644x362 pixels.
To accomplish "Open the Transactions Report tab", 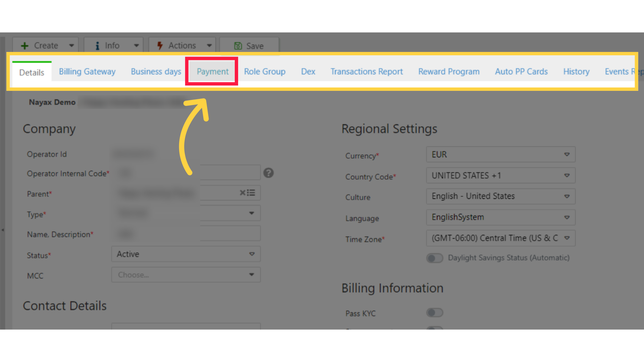I will 367,72.
